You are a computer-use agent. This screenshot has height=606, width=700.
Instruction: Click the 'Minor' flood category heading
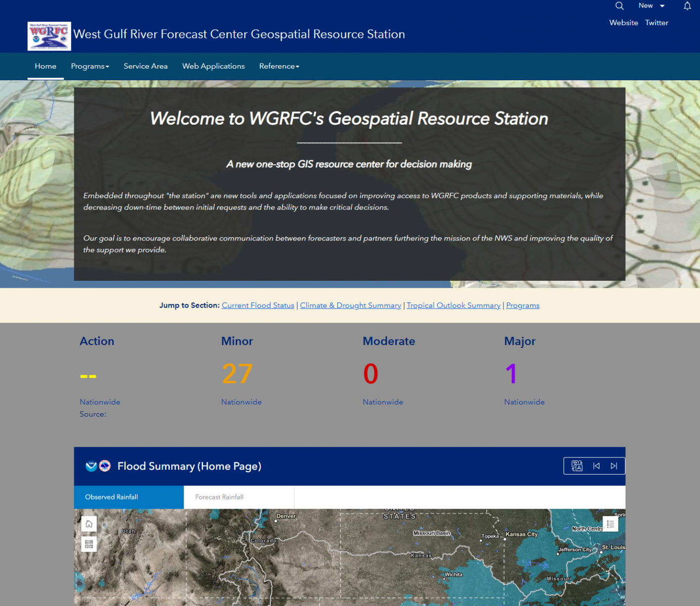point(237,341)
